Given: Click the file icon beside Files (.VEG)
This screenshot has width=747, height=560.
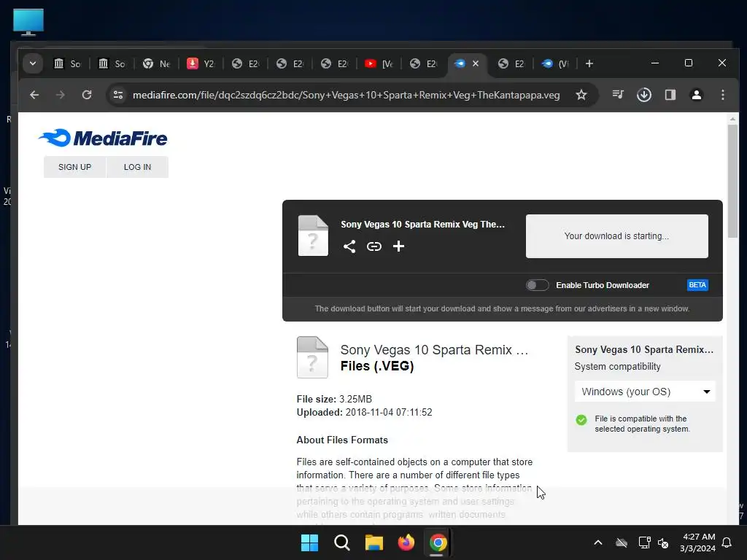Looking at the screenshot, I should click(x=312, y=357).
